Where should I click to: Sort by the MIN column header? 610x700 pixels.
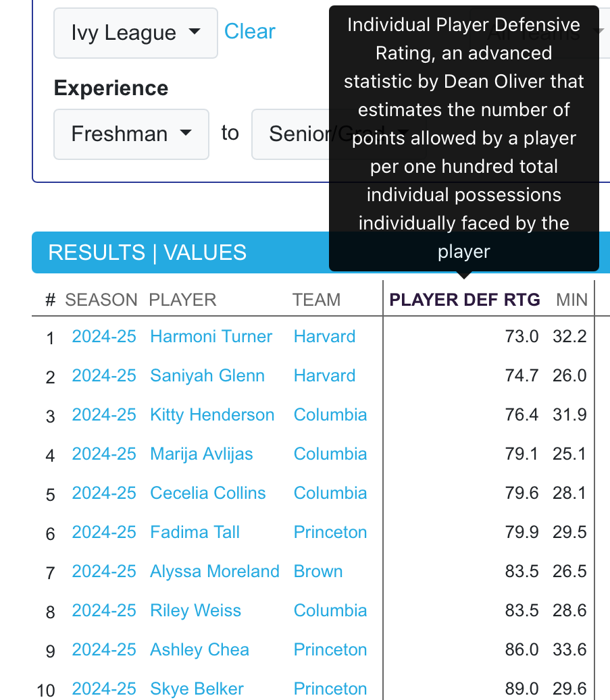(x=571, y=300)
